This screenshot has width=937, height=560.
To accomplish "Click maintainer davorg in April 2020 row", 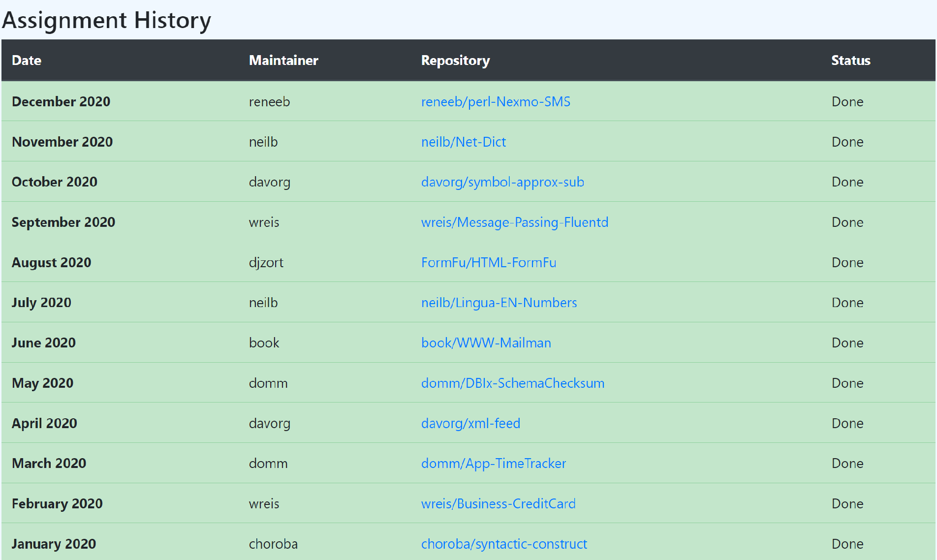I will (x=270, y=423).
